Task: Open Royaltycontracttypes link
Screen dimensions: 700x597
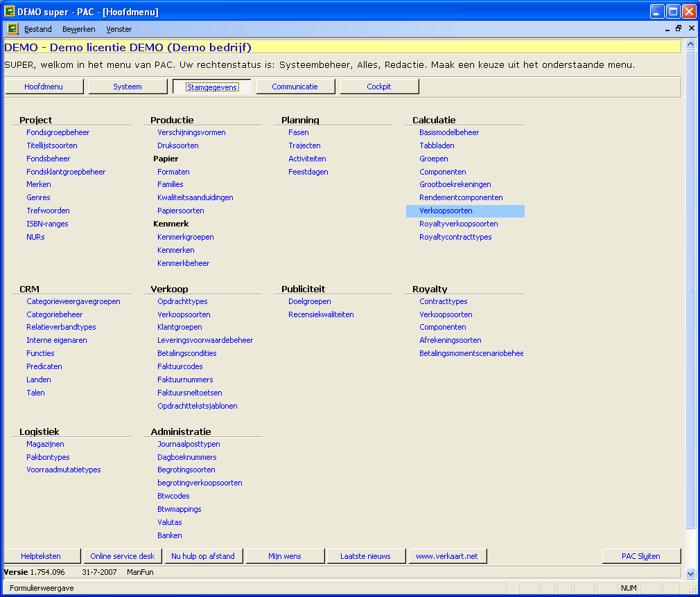Action: coord(456,237)
